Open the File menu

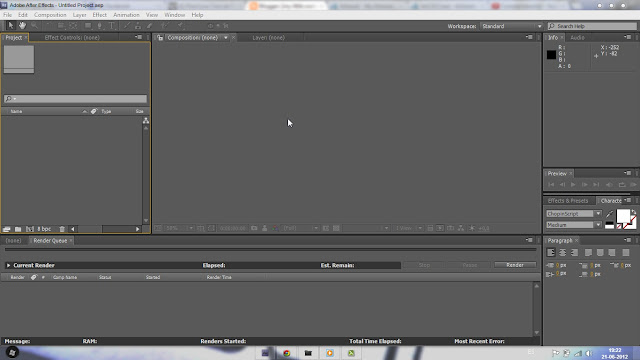point(7,15)
